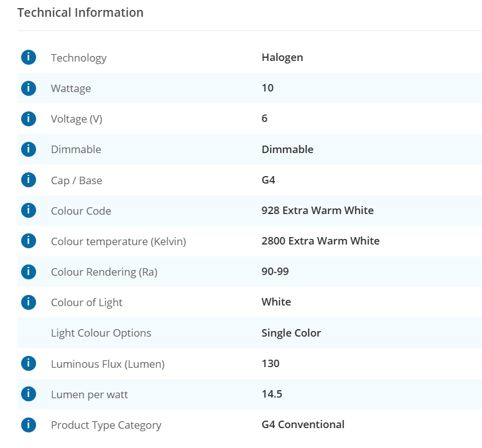Image resolution: width=482 pixels, height=448 pixels.
Task: Click the 2800 Extra Warm White value
Action: point(320,241)
